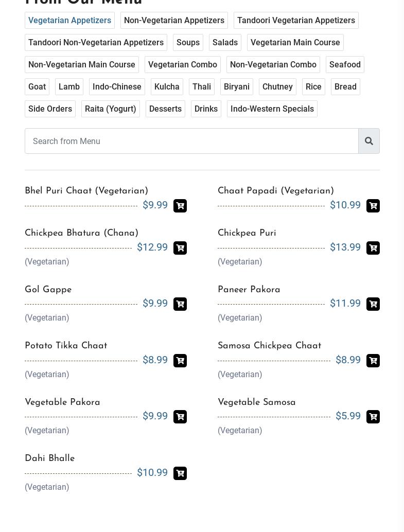This screenshot has width=404, height=532.
Task: Click cart icon for Chickpea Bhatura
Action: coord(180,248)
